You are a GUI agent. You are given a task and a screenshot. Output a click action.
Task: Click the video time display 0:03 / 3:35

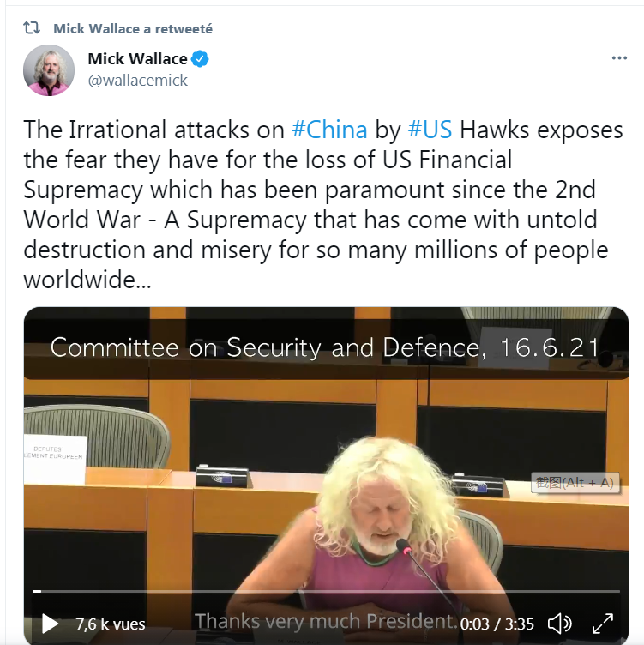[x=497, y=624]
